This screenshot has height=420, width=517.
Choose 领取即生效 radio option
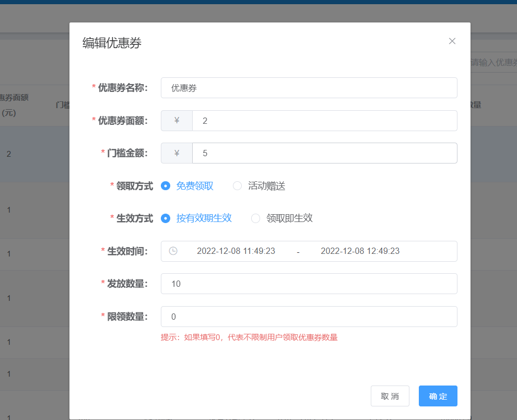(255, 218)
